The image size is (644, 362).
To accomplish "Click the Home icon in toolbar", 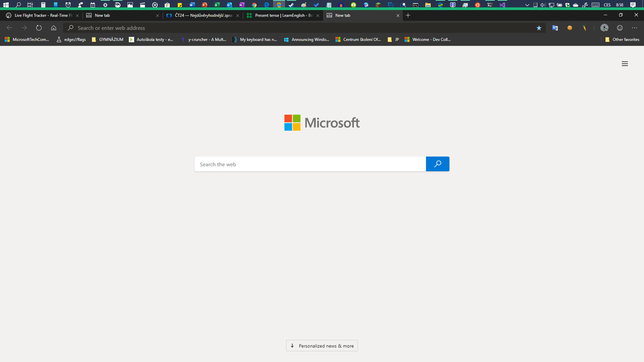I will (54, 28).
